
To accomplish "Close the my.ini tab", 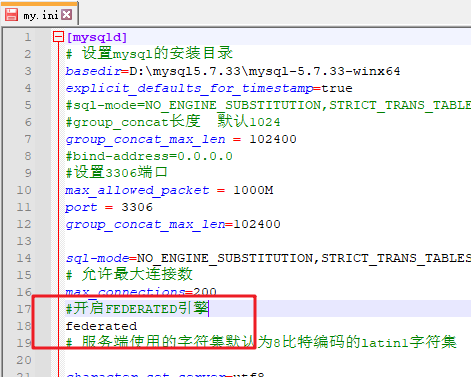I will click(x=67, y=14).
